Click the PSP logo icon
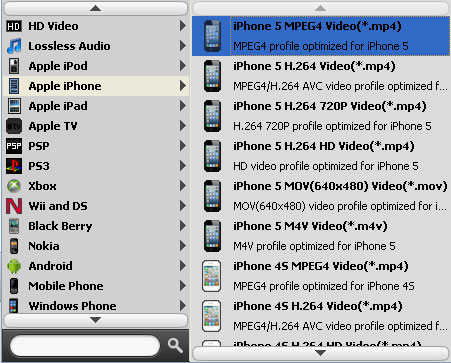Viewport: 451px width, 363px height. coord(14,146)
